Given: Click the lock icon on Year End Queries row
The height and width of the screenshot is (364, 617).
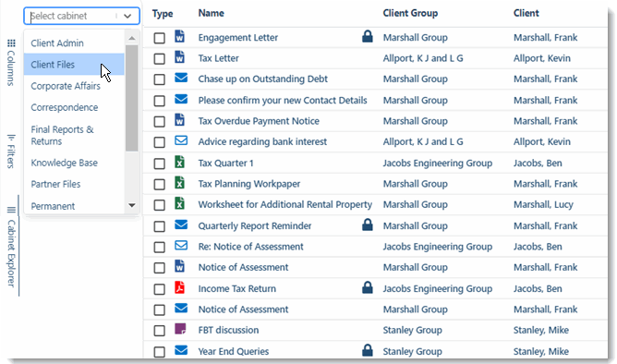Looking at the screenshot, I should coord(368,350).
